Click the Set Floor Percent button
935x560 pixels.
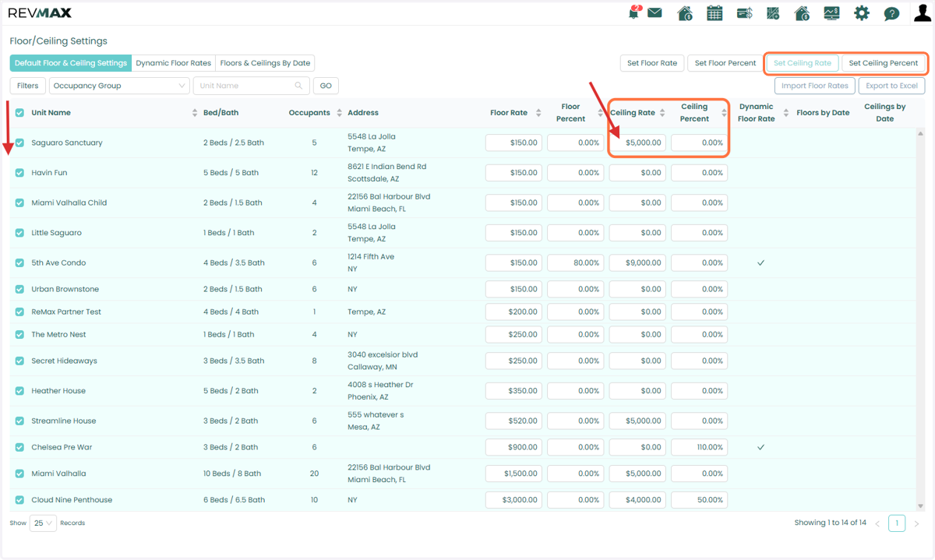click(725, 63)
